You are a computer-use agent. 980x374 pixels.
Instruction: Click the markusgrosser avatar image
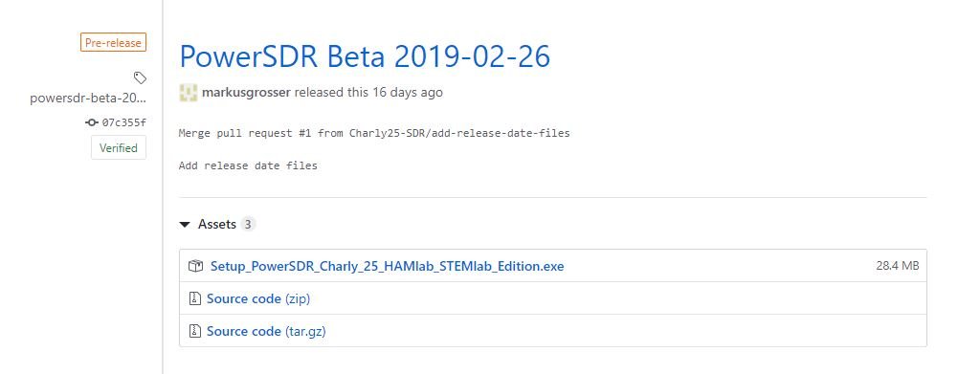(189, 93)
